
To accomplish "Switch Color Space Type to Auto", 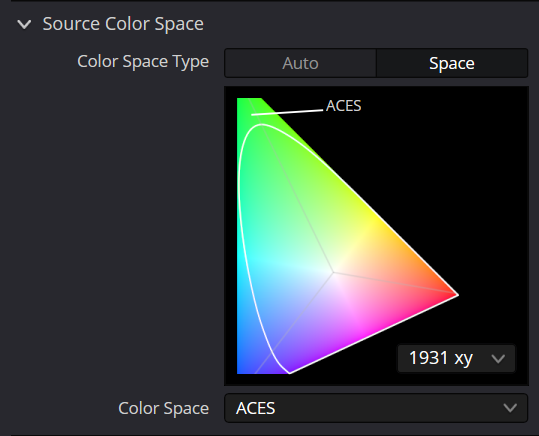I will click(x=300, y=63).
